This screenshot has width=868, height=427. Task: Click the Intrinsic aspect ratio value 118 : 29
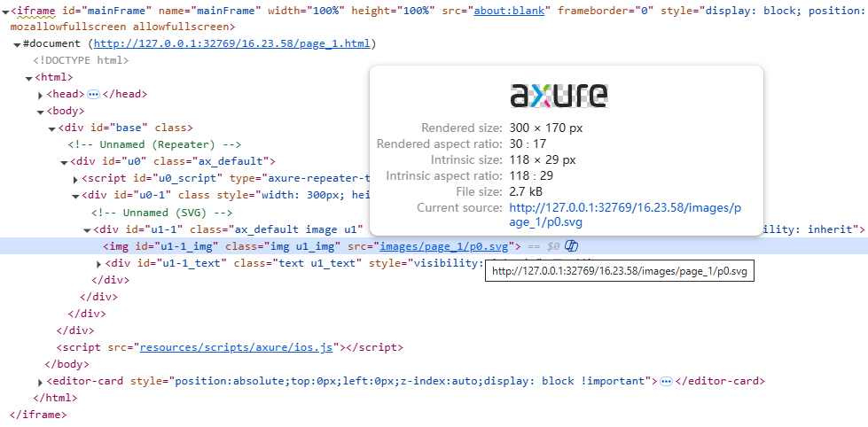[531, 176]
